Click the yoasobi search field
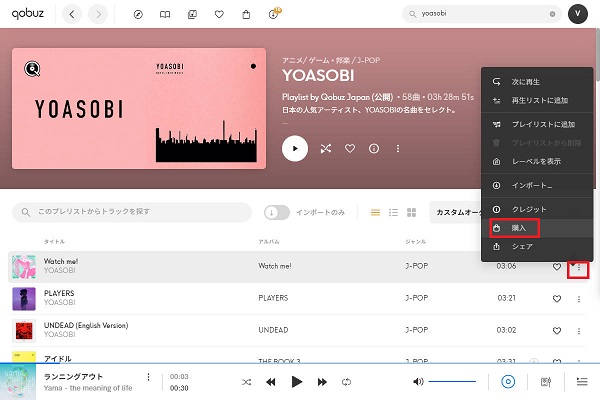This screenshot has width=600, height=400. tap(482, 14)
